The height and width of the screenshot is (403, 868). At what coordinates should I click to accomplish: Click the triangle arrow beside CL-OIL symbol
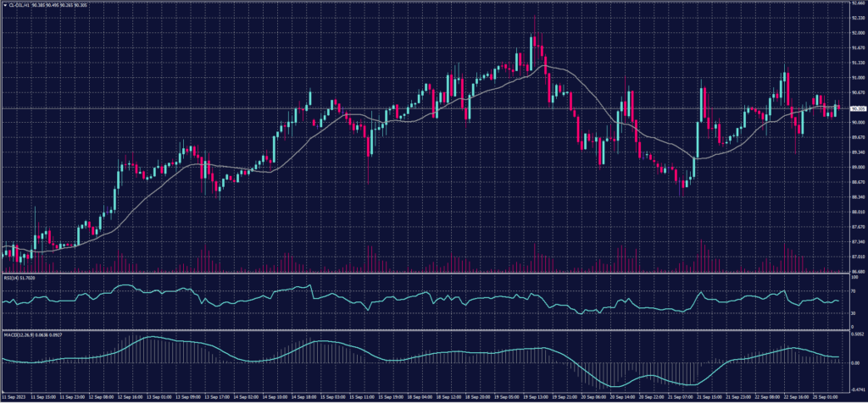tap(4, 3)
